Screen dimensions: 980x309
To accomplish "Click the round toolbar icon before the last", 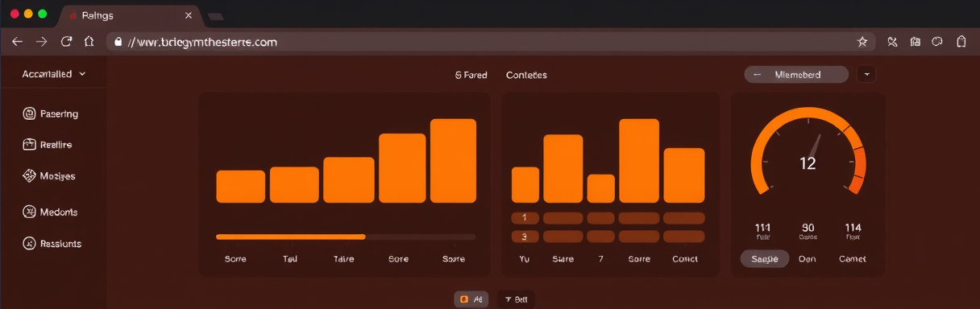I will click(937, 42).
